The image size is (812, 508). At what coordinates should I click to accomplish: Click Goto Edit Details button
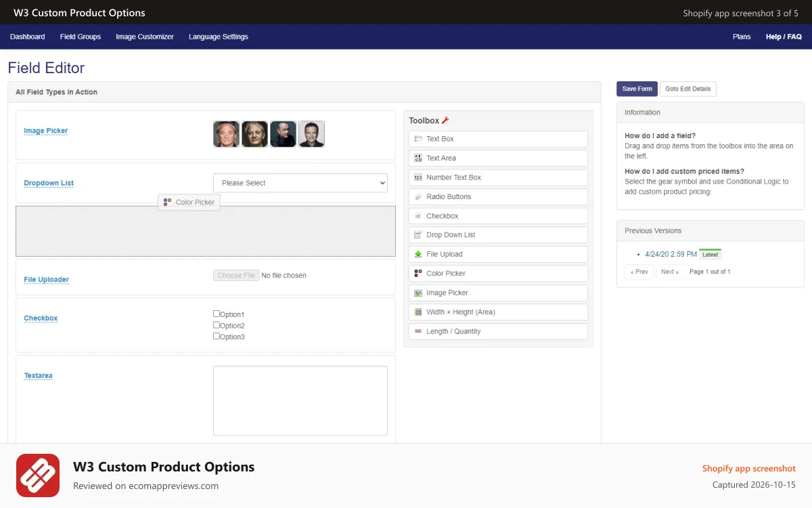coord(687,89)
